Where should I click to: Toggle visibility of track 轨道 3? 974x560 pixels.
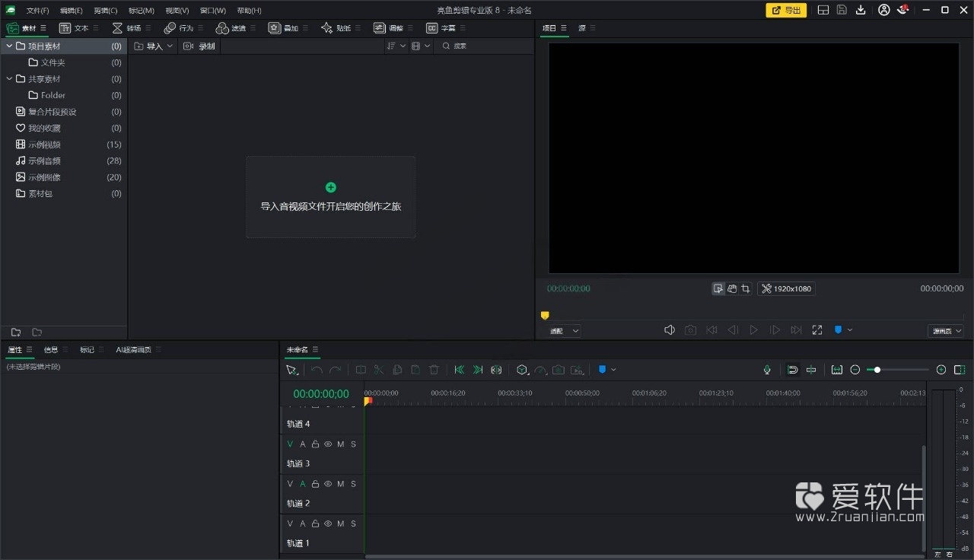328,444
